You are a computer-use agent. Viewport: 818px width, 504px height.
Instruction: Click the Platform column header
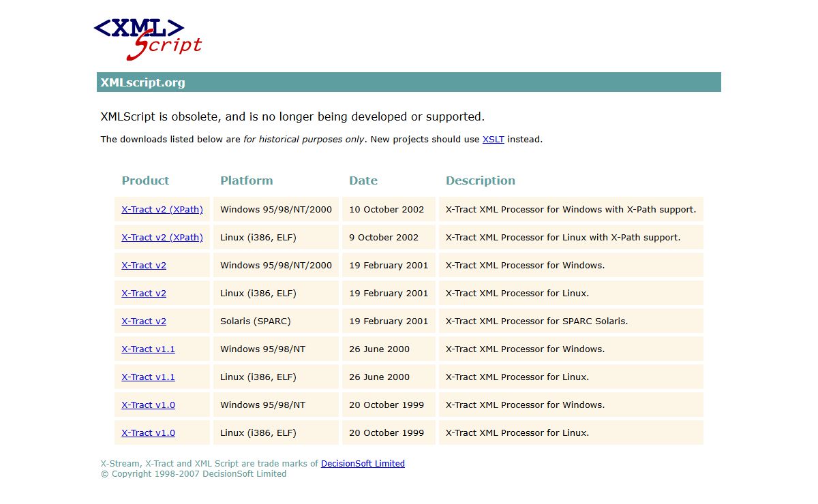(x=246, y=180)
